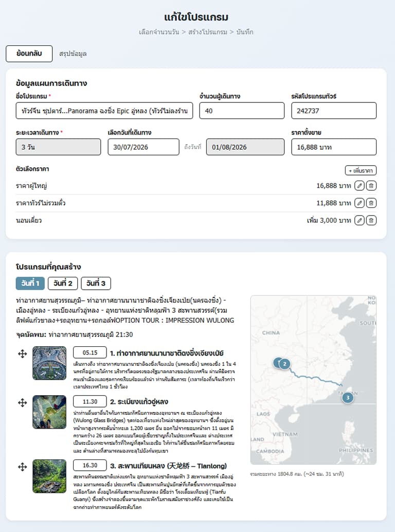Click the จำนวนผู้เดินทาง field showing 40

pyautogui.click(x=242, y=111)
